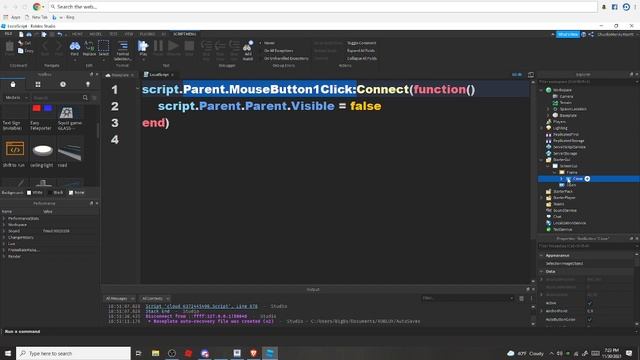Click the Output filter input field
This screenshot has height=360, width=640.
[468, 298]
